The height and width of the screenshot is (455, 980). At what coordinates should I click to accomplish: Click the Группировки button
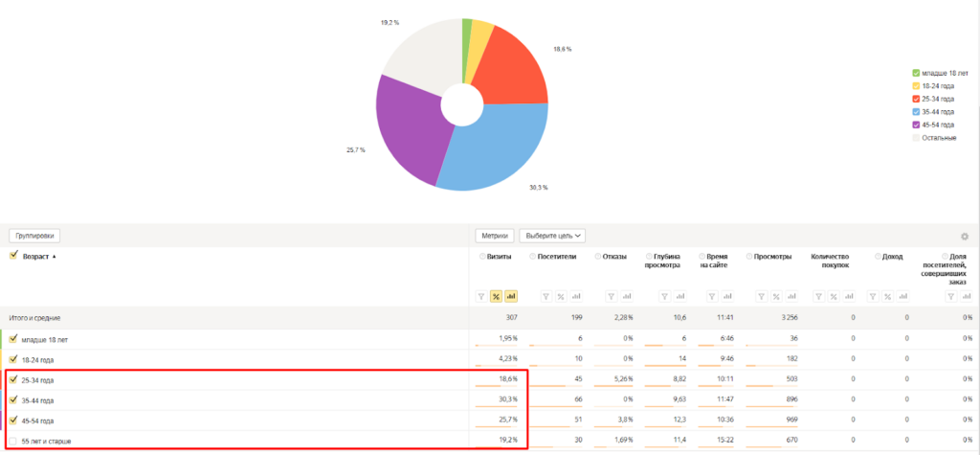click(35, 236)
